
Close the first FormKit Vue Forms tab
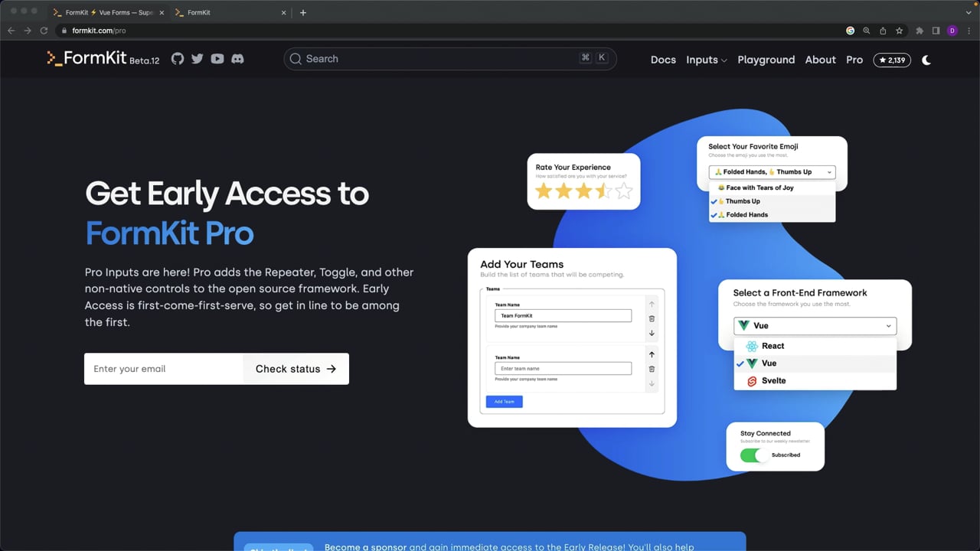point(162,12)
